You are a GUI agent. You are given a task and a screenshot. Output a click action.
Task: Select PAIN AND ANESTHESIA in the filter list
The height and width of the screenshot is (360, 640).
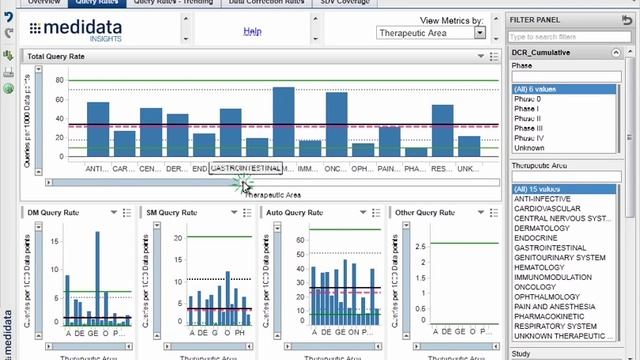[x=564, y=307]
